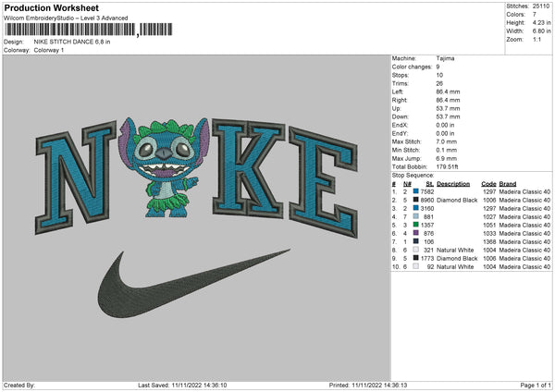555x392 pixels.
Task: Click the embroidered letter E in preview
Action: coord(324,182)
